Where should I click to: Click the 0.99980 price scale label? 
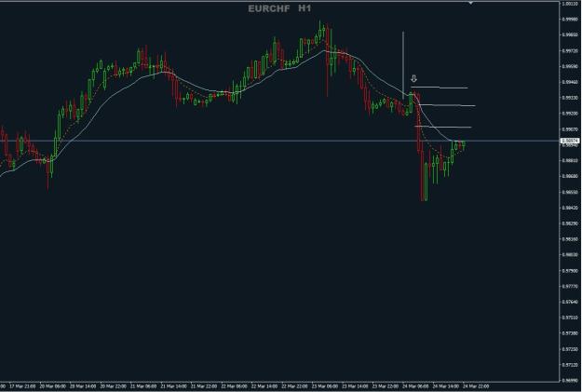pos(571,20)
